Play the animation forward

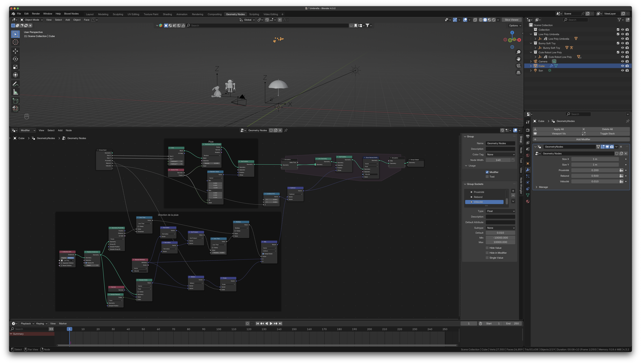(271, 324)
